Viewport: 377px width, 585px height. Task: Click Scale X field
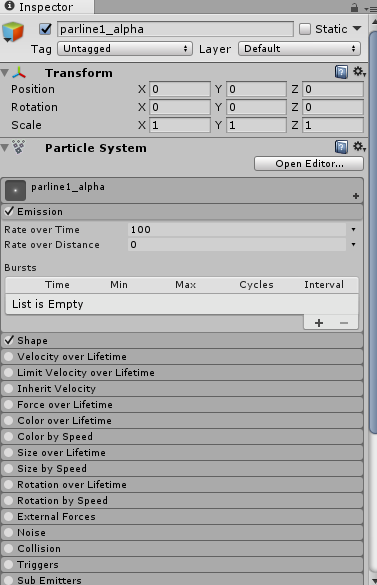click(x=180, y=125)
